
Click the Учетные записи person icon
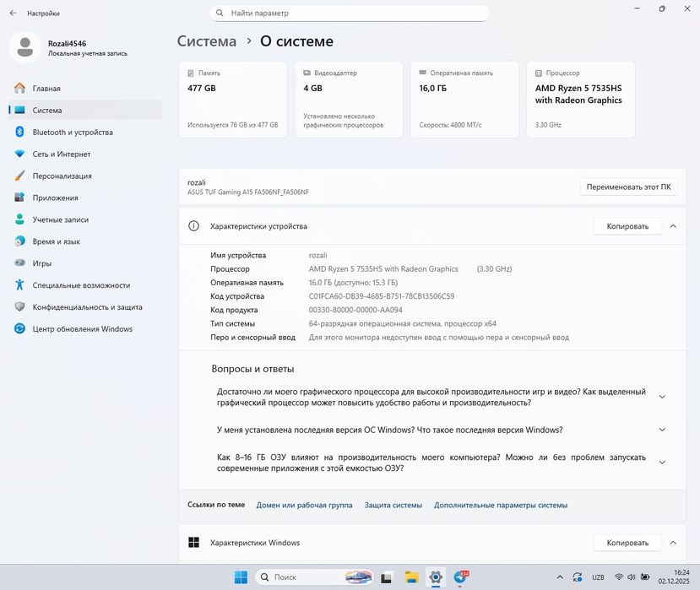(x=19, y=219)
